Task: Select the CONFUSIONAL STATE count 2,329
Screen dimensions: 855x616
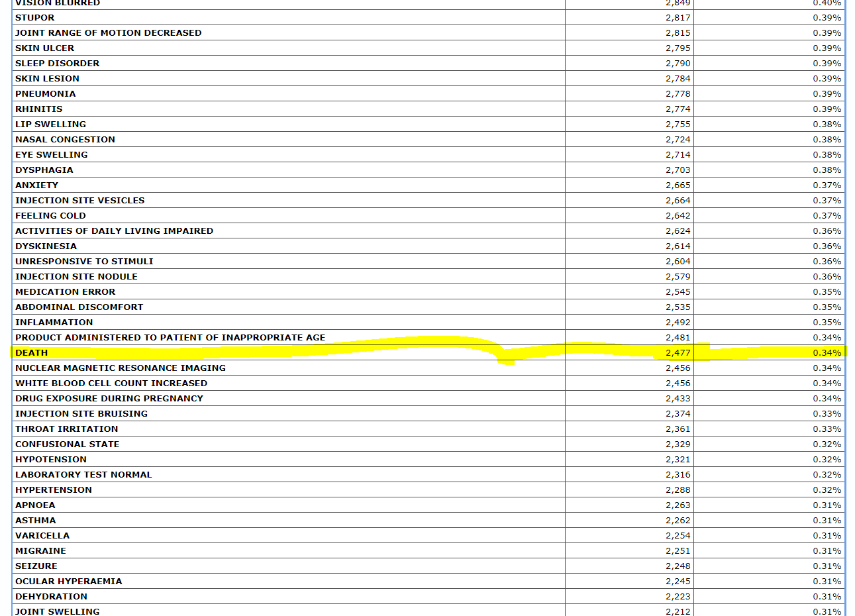Action: 678,444
